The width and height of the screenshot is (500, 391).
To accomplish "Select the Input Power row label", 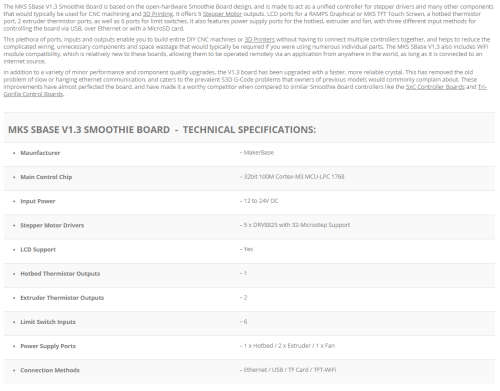I will tap(38, 201).
